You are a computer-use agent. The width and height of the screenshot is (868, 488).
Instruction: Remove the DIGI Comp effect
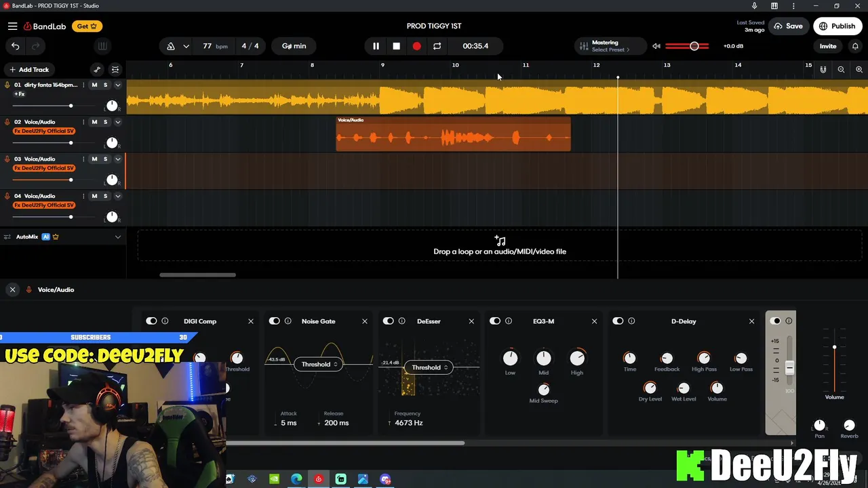pos(250,321)
